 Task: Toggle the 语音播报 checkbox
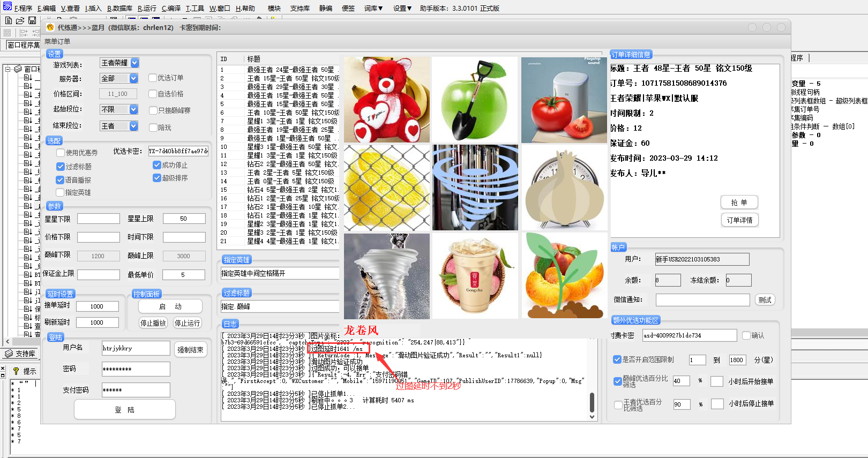(x=61, y=180)
